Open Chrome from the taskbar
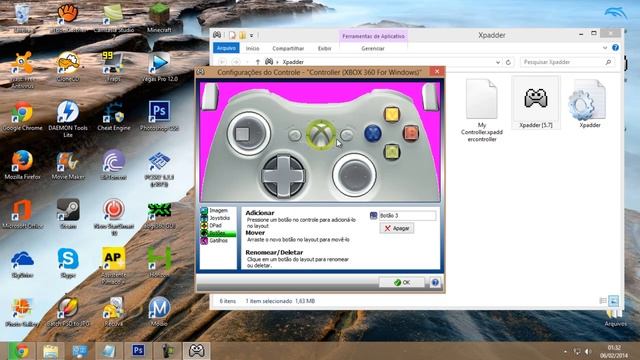 pos(22,351)
